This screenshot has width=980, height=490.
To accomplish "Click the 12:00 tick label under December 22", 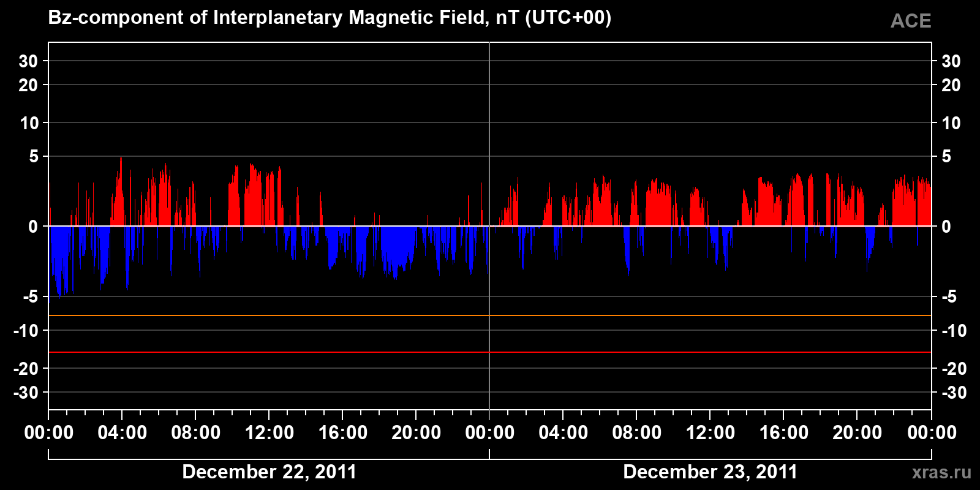I will [x=269, y=432].
